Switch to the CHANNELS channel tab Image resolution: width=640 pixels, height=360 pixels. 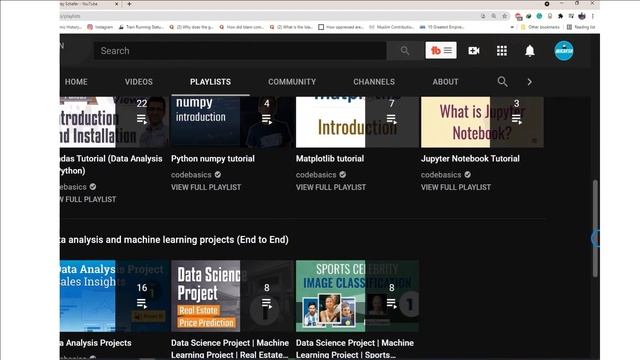pyautogui.click(x=374, y=82)
